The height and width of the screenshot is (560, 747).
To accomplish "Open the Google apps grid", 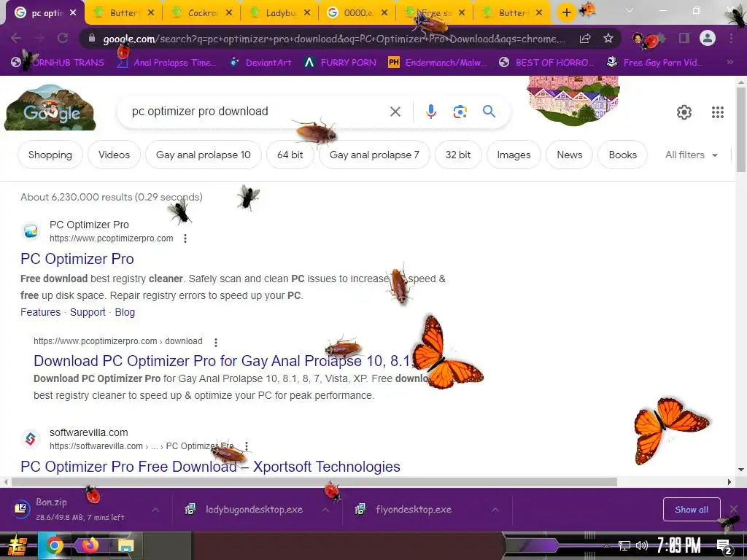I will [718, 112].
